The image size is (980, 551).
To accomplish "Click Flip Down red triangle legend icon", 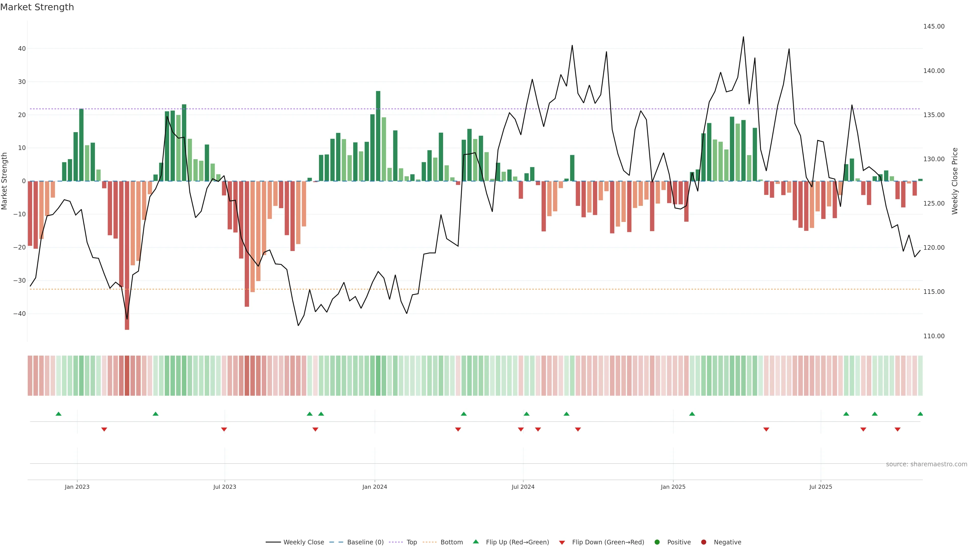I will pyautogui.click(x=562, y=543).
